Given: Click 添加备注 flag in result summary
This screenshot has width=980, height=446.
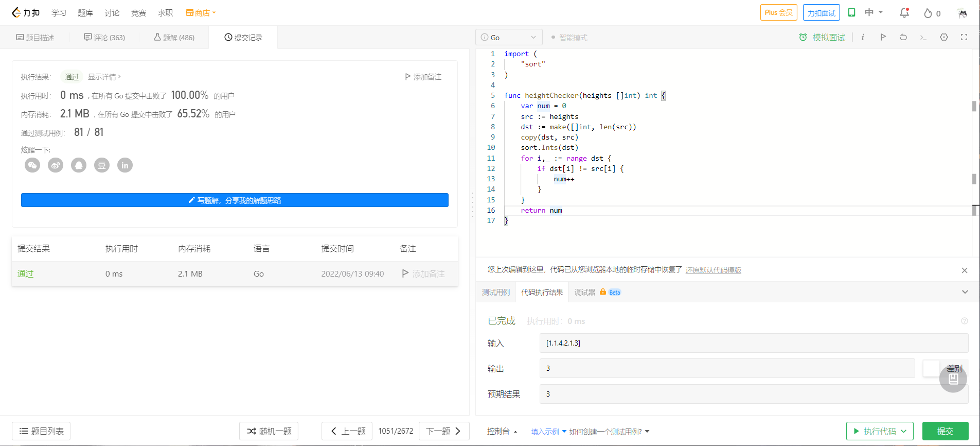Looking at the screenshot, I should [423, 77].
